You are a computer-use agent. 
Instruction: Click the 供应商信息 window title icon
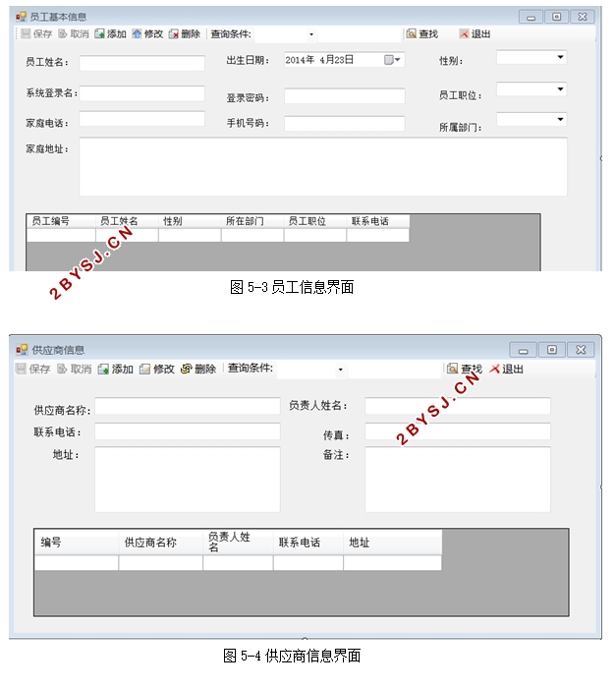click(x=22, y=349)
